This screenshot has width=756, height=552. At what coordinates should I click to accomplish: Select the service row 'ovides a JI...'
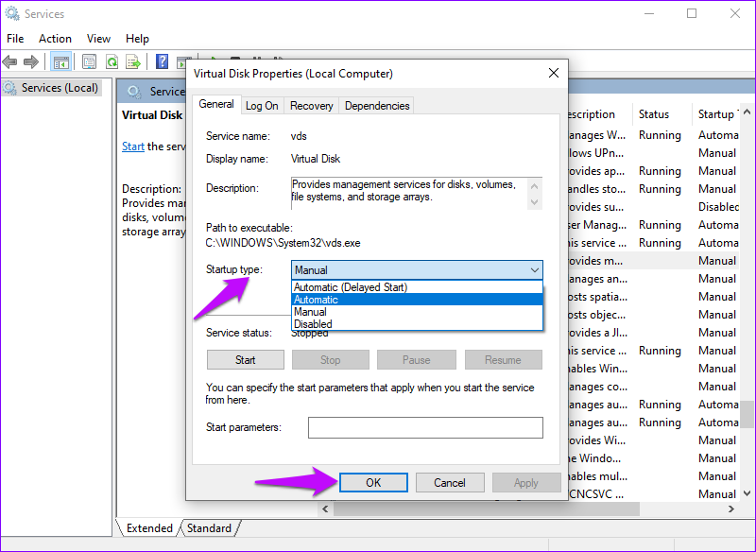click(653, 333)
